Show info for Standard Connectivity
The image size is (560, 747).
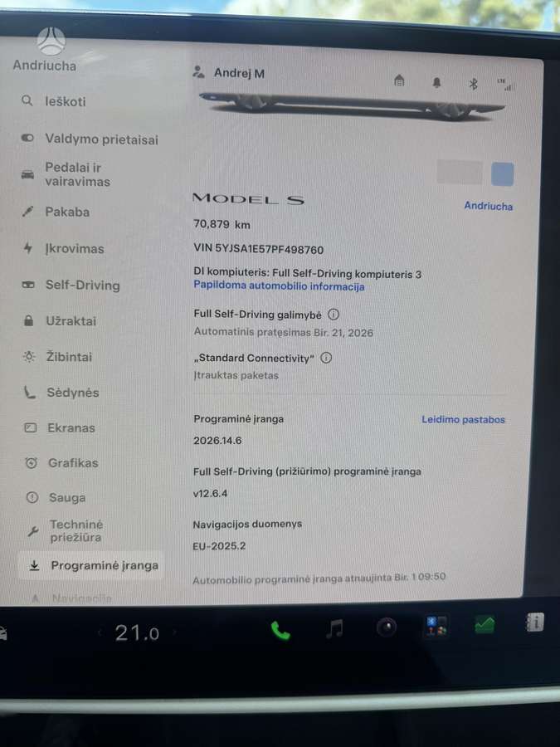tap(326, 357)
